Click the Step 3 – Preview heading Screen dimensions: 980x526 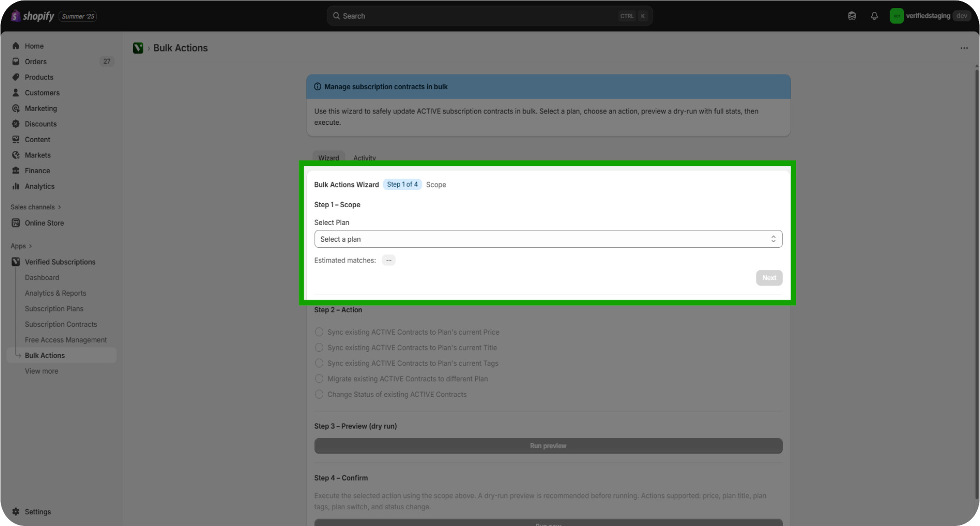(355, 426)
